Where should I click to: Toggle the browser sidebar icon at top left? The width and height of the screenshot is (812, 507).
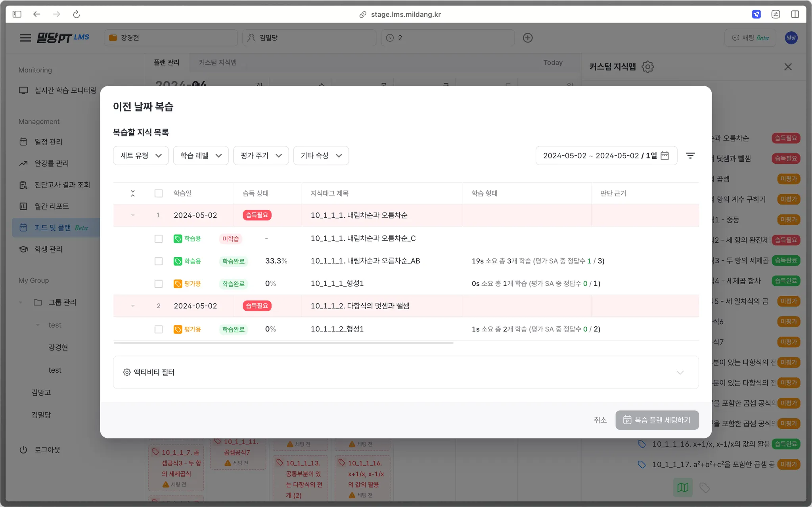[17, 14]
